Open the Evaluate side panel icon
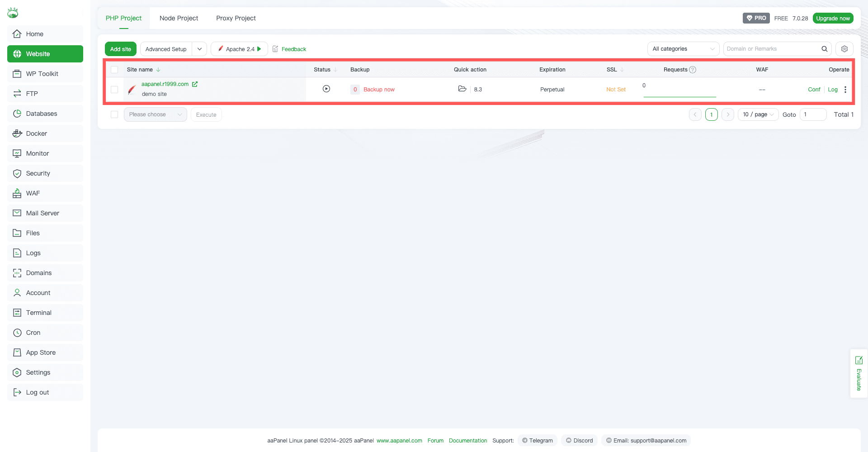Viewport: 868px width, 452px height. [859, 360]
